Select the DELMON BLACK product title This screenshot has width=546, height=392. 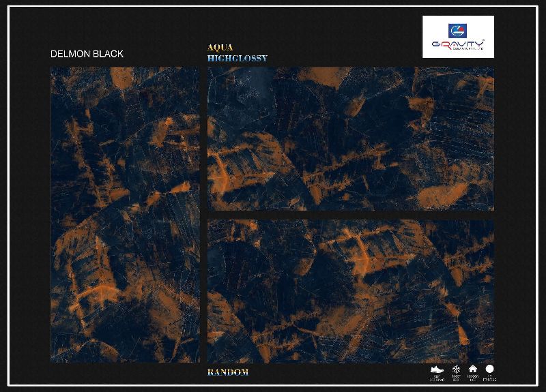(87, 54)
